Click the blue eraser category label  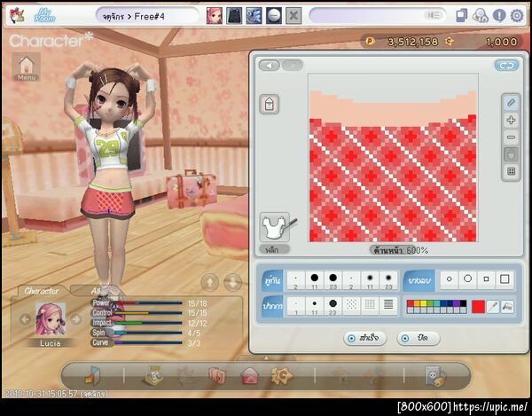[x=419, y=280]
